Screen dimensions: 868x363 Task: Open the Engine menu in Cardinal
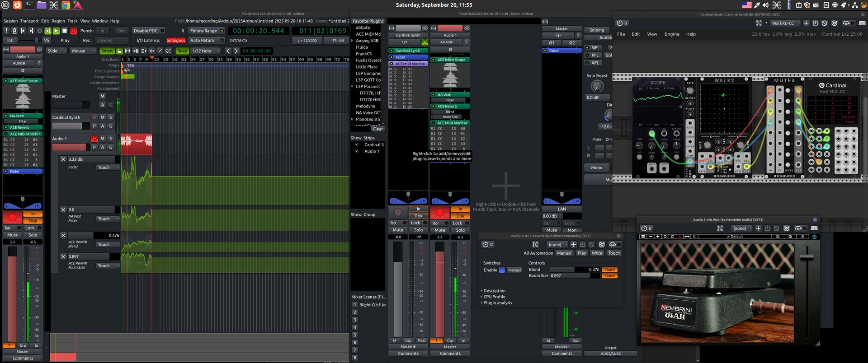[x=671, y=34]
